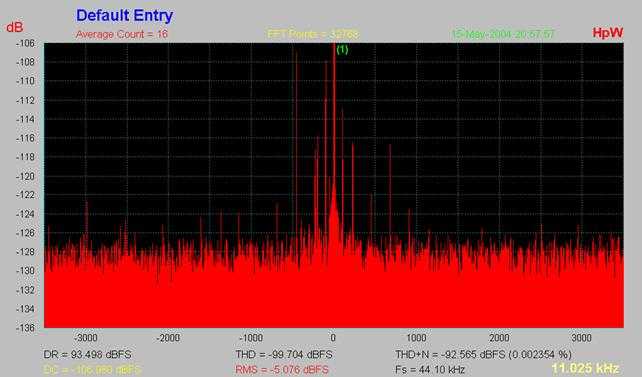Click the '-118' dB axis tick label

coord(25,157)
